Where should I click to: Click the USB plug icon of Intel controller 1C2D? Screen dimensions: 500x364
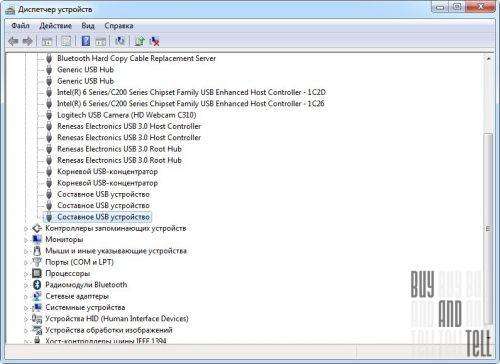[49, 92]
